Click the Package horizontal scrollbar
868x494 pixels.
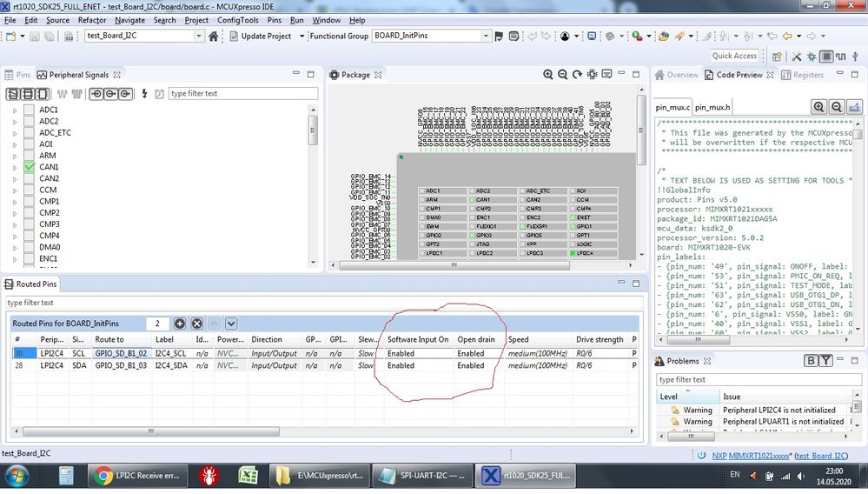[x=454, y=265]
